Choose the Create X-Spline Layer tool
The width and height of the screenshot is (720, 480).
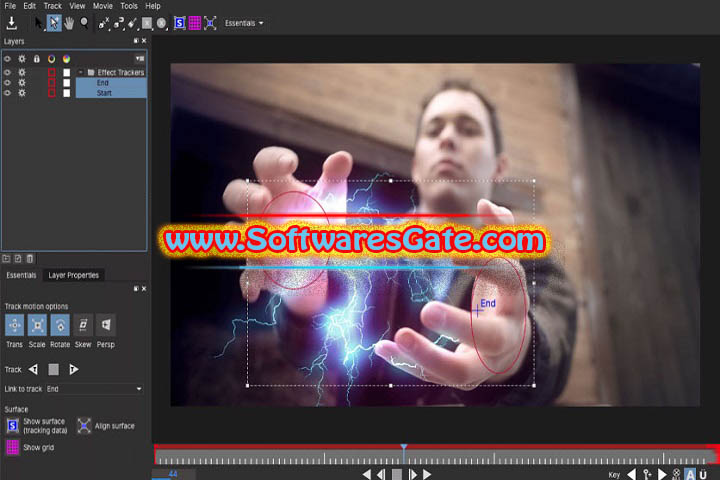[x=104, y=23]
